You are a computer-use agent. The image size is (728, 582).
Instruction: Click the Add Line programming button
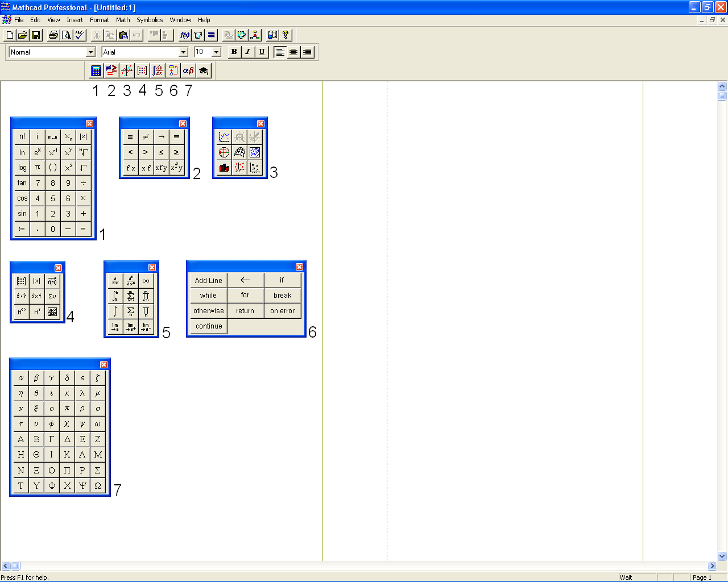(x=208, y=280)
